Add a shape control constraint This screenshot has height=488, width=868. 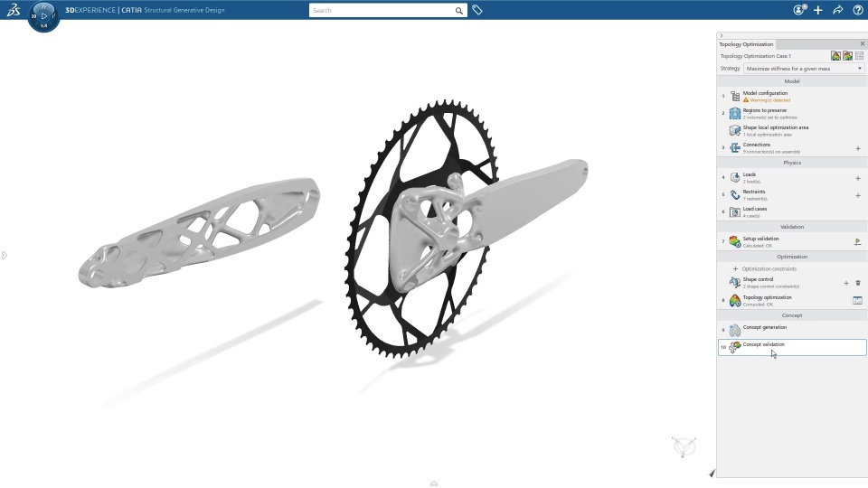tap(846, 283)
